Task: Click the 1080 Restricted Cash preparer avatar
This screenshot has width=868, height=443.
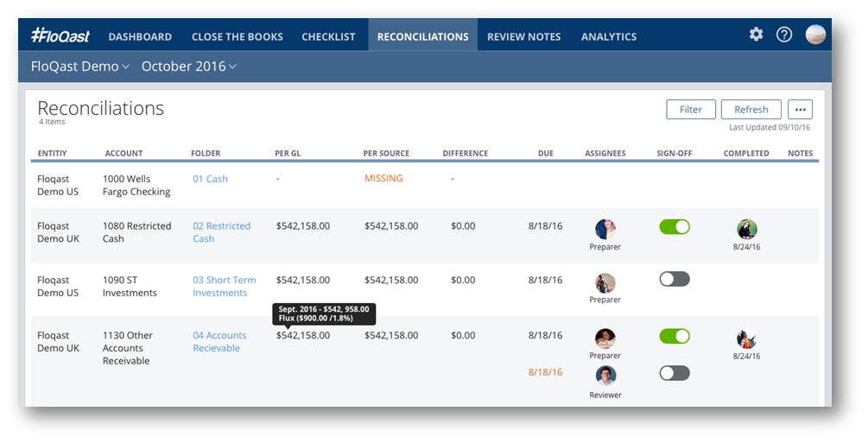Action: click(605, 229)
